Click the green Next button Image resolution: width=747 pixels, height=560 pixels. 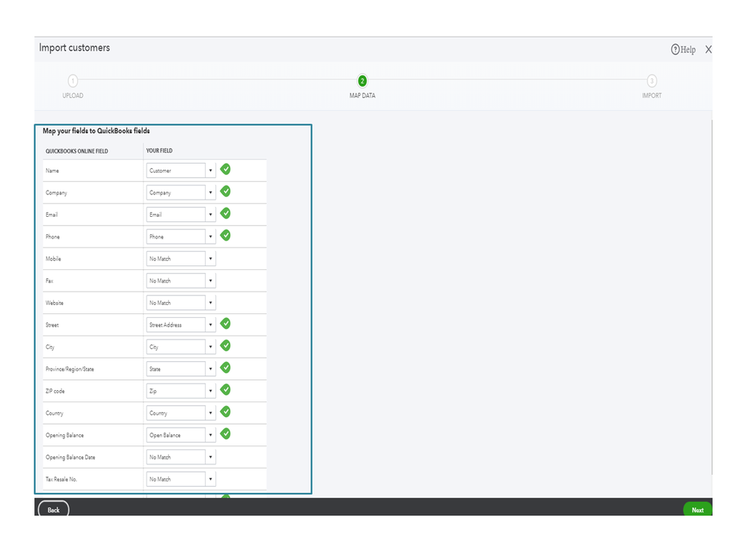tap(698, 509)
